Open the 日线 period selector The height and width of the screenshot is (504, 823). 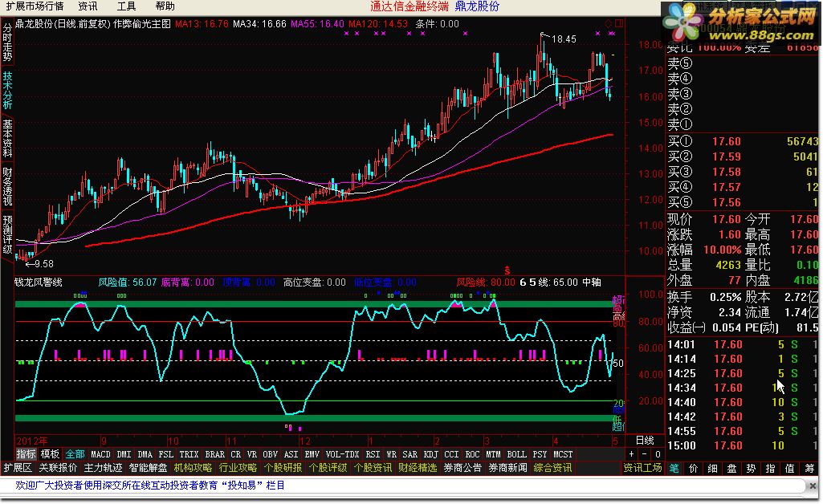(645, 441)
